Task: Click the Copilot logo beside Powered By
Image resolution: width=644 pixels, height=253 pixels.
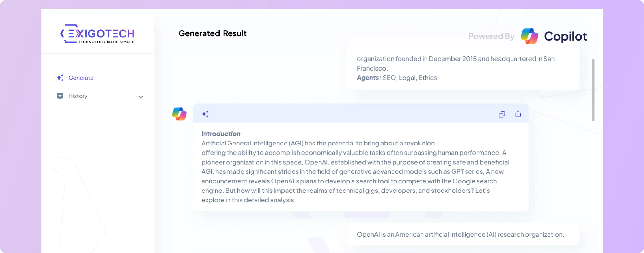Action: [530, 36]
